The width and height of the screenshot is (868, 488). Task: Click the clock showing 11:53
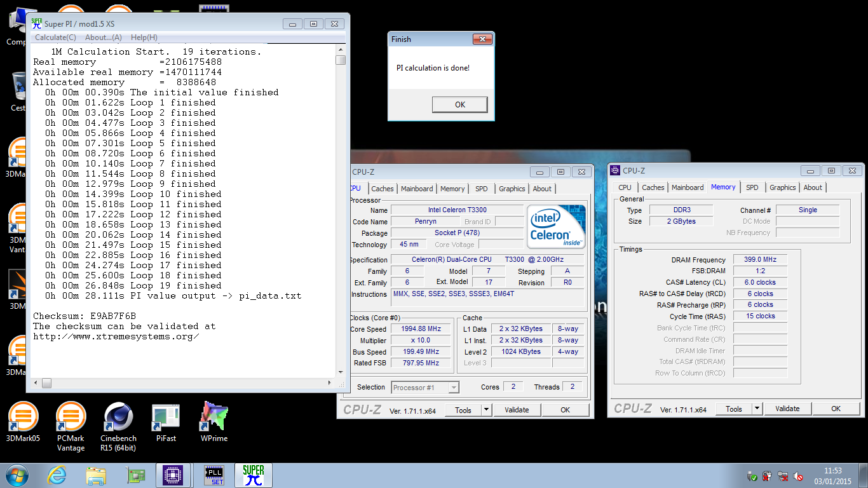pos(832,471)
